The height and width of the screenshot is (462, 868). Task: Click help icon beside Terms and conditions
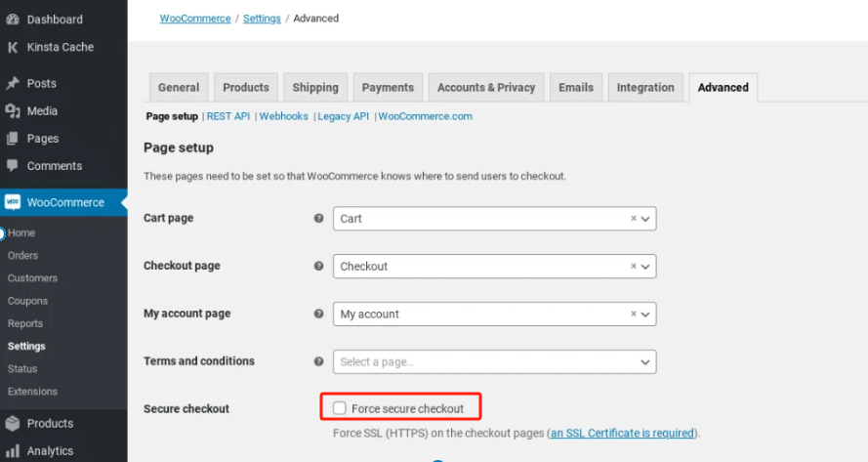[318, 361]
